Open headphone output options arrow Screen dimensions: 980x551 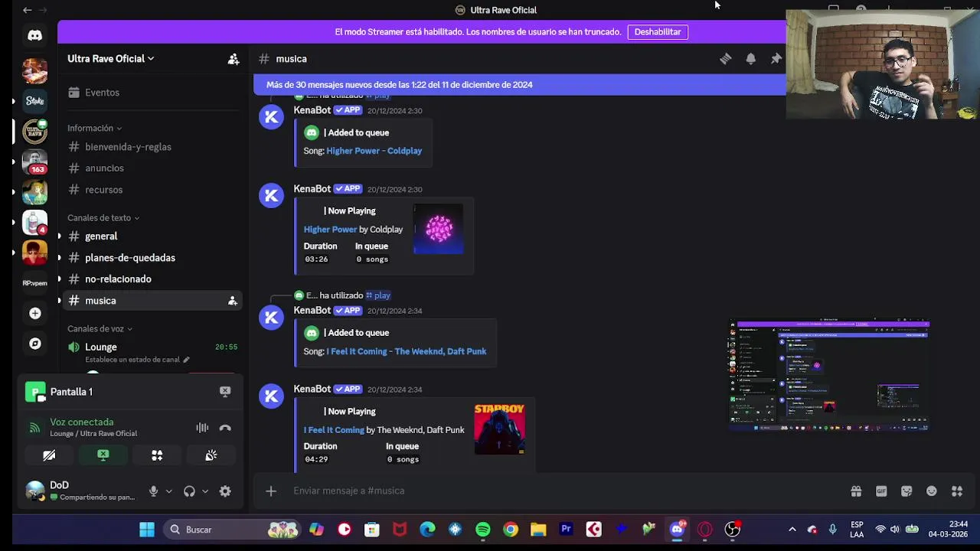click(x=204, y=491)
